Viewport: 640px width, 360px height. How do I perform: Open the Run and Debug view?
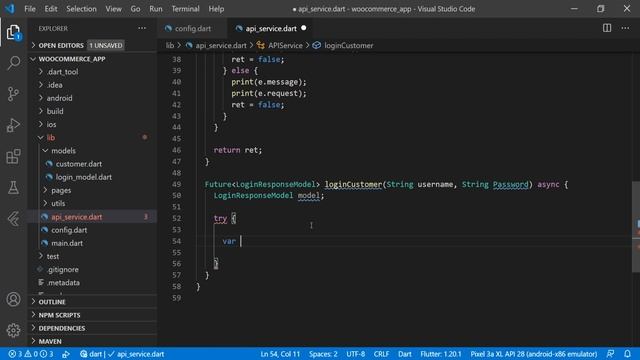[13, 125]
